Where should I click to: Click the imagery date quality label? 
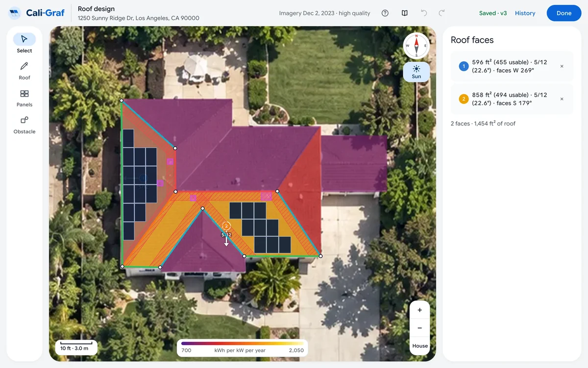click(x=324, y=13)
